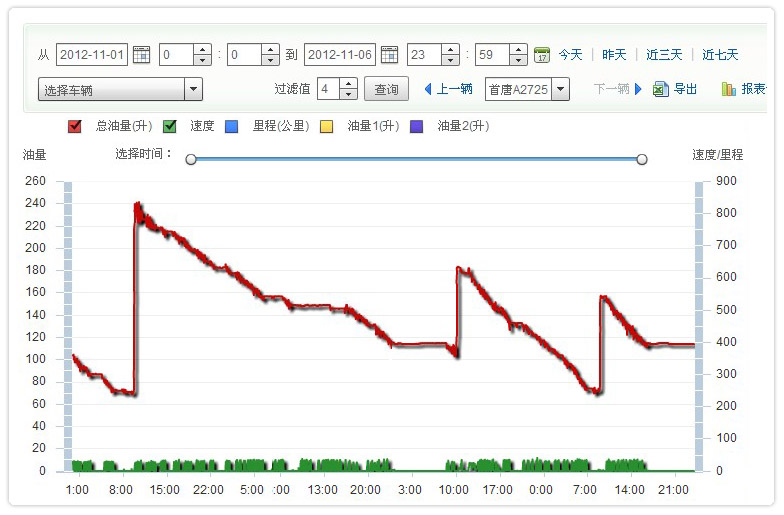Screen dimensions: 784x515
Task: Increase the end hour value 23
Action: tap(450, 50)
